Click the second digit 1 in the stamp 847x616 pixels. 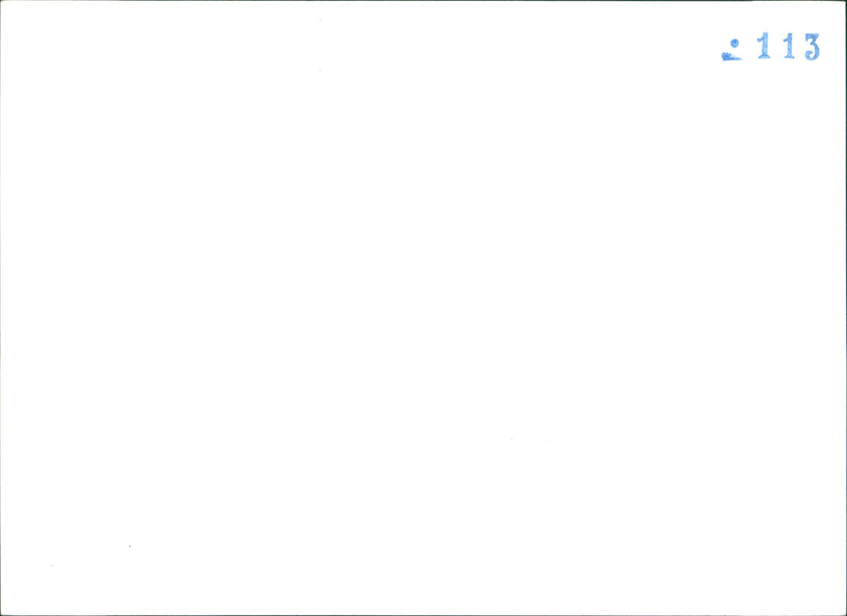787,46
